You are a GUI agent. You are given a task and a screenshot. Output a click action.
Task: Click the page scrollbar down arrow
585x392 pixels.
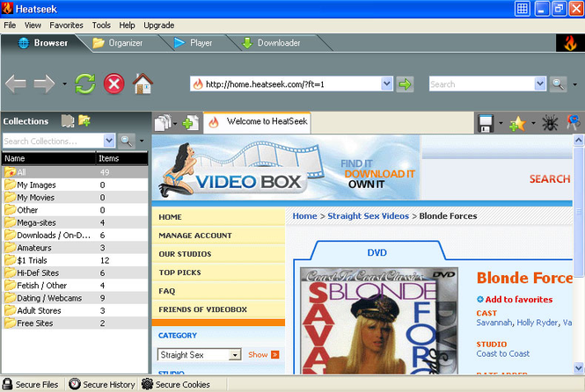tap(578, 368)
